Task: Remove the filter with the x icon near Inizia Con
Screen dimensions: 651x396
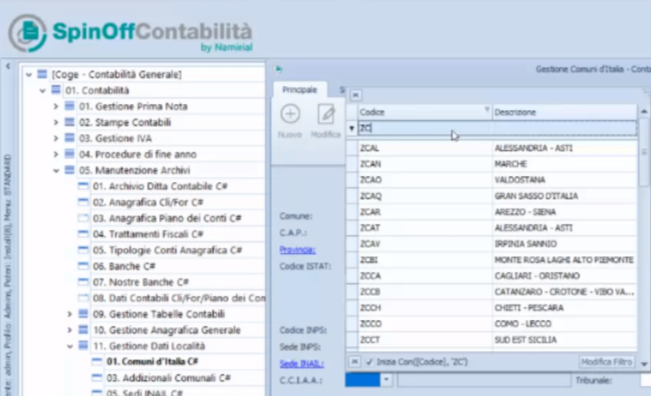Action: [x=354, y=362]
